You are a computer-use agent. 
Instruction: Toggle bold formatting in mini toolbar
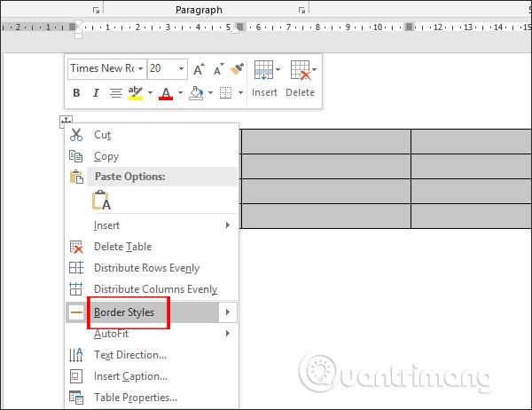[x=76, y=93]
